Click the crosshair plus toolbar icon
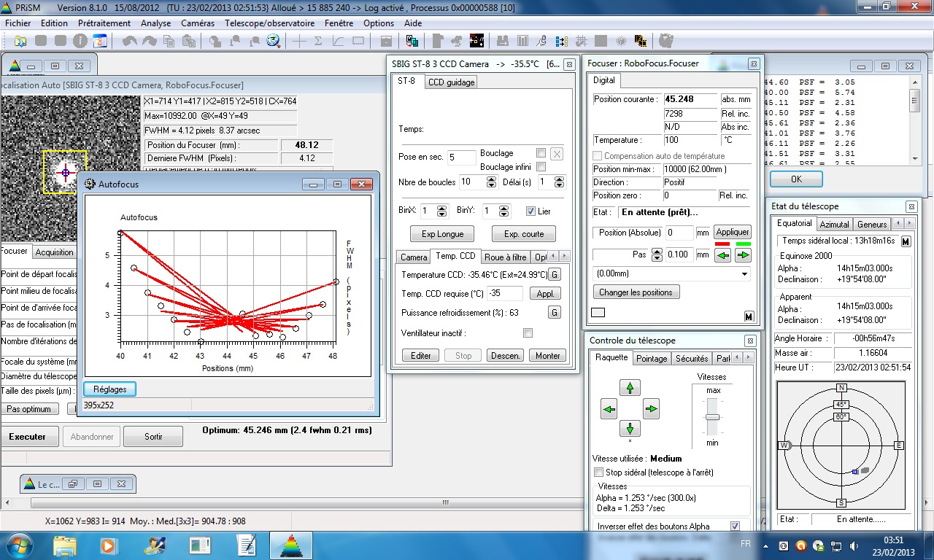934x560 pixels. pos(299,41)
